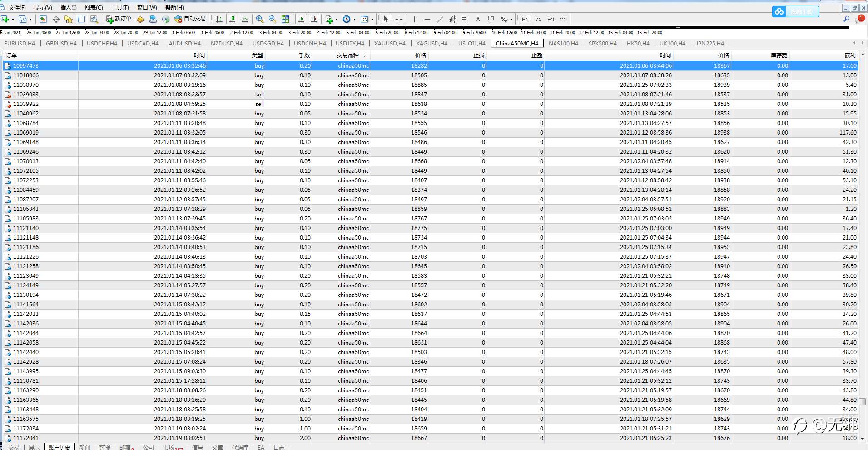This screenshot has height=450, width=868.
Task: Open the profiles icon
Action: [23, 19]
